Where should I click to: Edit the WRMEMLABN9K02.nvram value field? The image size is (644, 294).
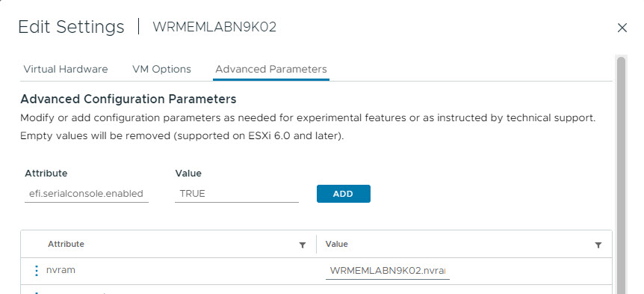click(388, 271)
